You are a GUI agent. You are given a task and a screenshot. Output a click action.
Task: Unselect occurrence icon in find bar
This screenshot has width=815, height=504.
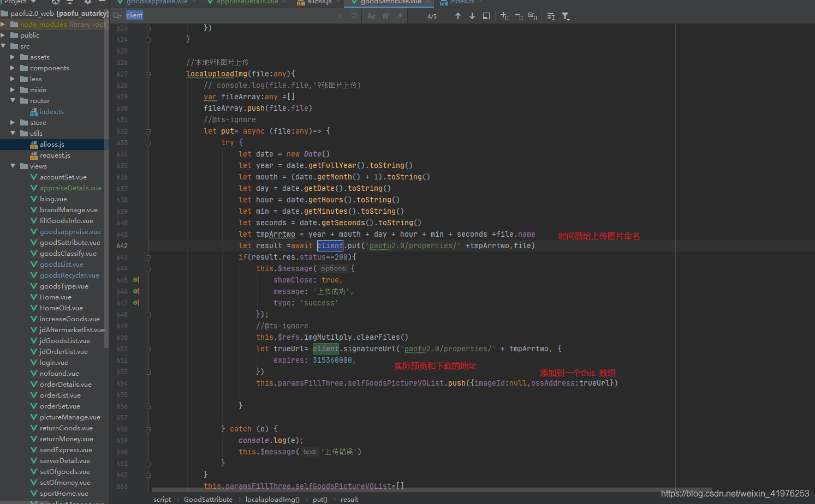click(519, 16)
